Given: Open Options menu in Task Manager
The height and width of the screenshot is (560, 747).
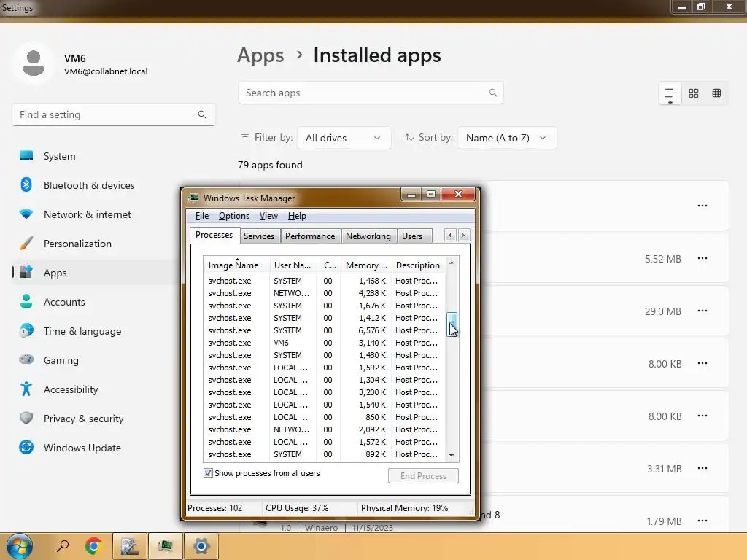Looking at the screenshot, I should (x=234, y=216).
